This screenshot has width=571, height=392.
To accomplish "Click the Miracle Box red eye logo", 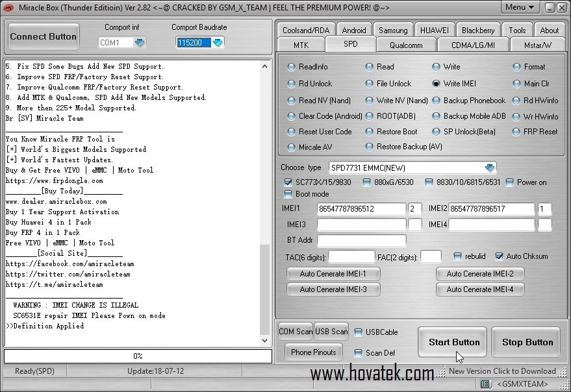I will point(8,8).
